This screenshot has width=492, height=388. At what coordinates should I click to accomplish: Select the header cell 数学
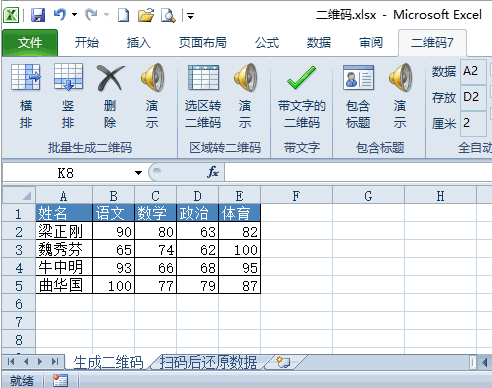pos(155,213)
